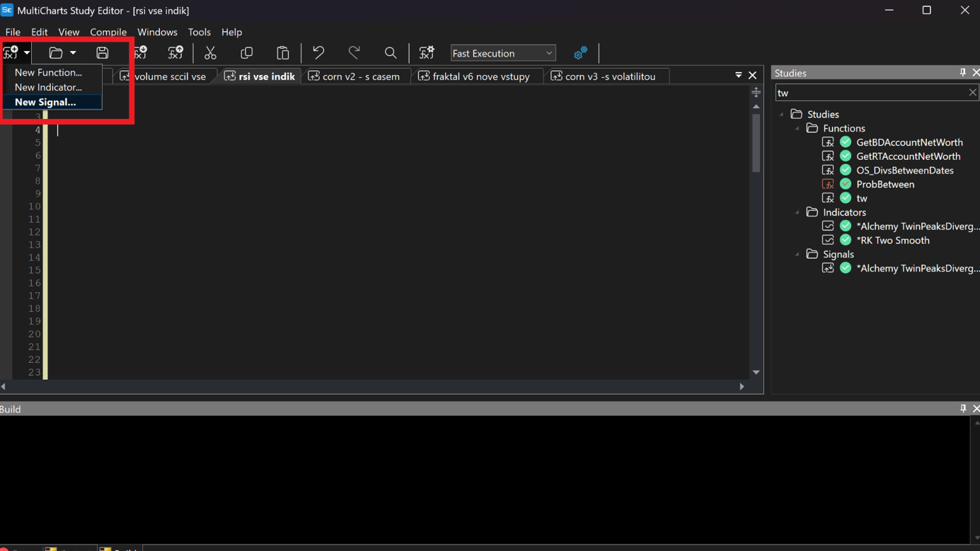Close the Studies panel
Viewport: 980px width, 551px height.
pos(976,73)
